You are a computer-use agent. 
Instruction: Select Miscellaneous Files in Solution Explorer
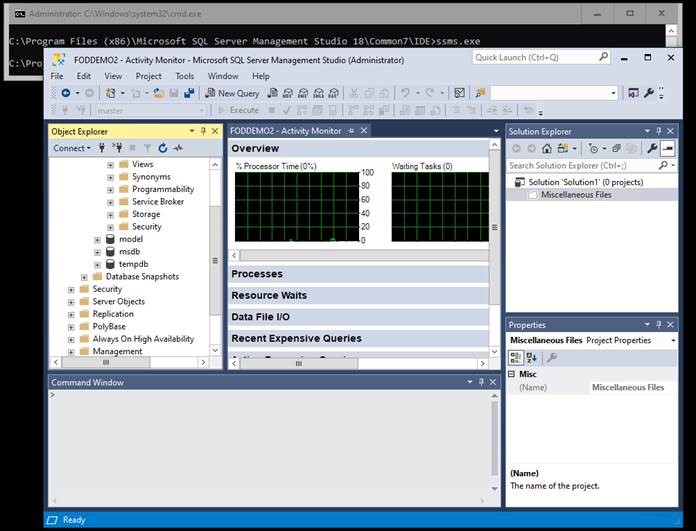pyautogui.click(x=576, y=194)
